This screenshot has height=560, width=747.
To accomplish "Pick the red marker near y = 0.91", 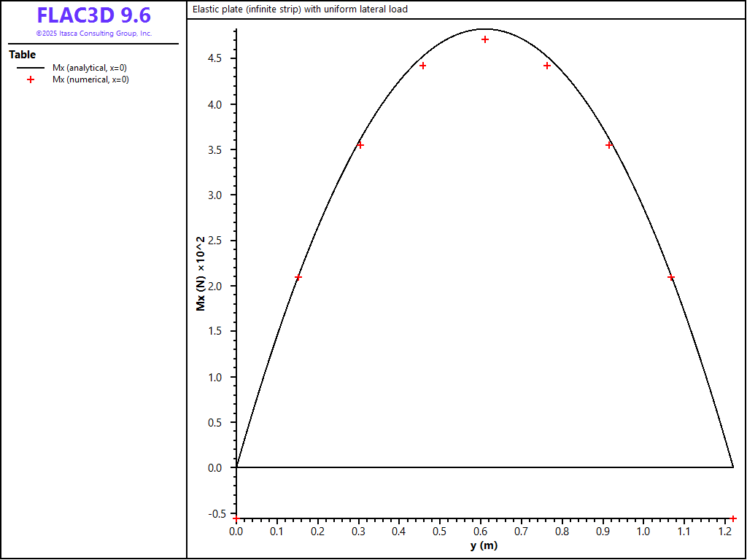I will 609,145.
